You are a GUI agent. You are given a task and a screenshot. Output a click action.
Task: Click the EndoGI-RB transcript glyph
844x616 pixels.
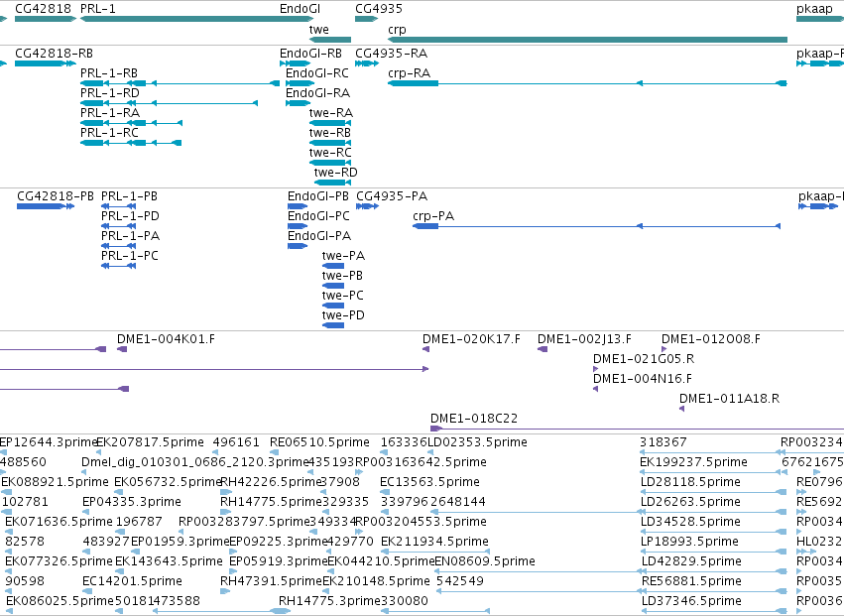295,63
